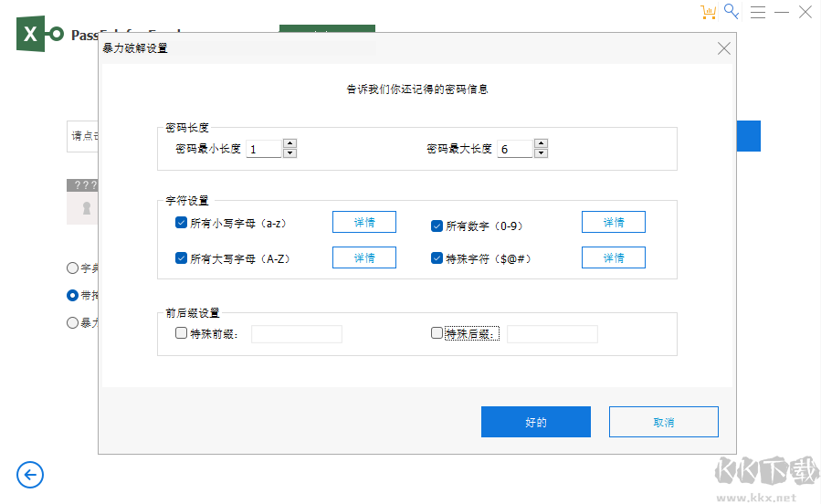This screenshot has width=821, height=504.
Task: Open 详情 for special characters
Action: (x=613, y=257)
